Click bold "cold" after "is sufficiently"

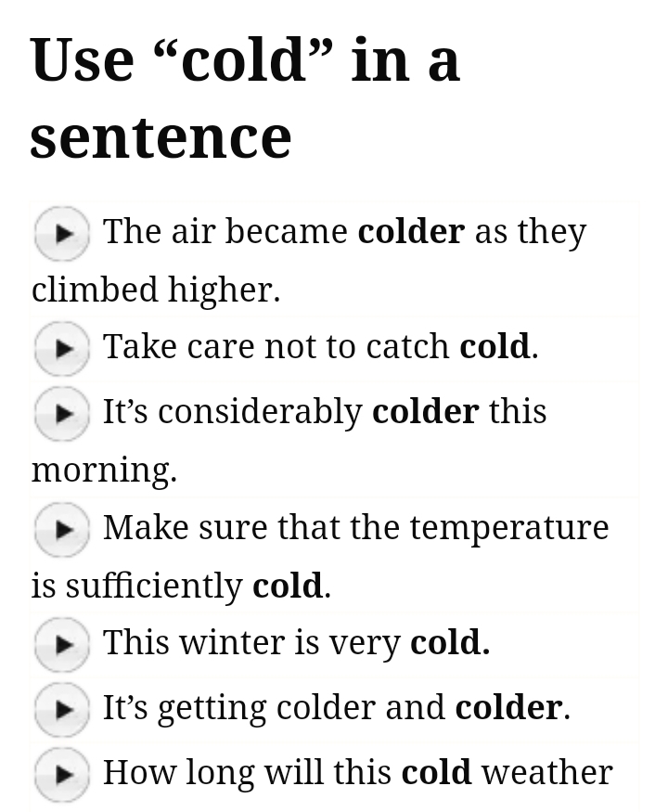tap(288, 586)
